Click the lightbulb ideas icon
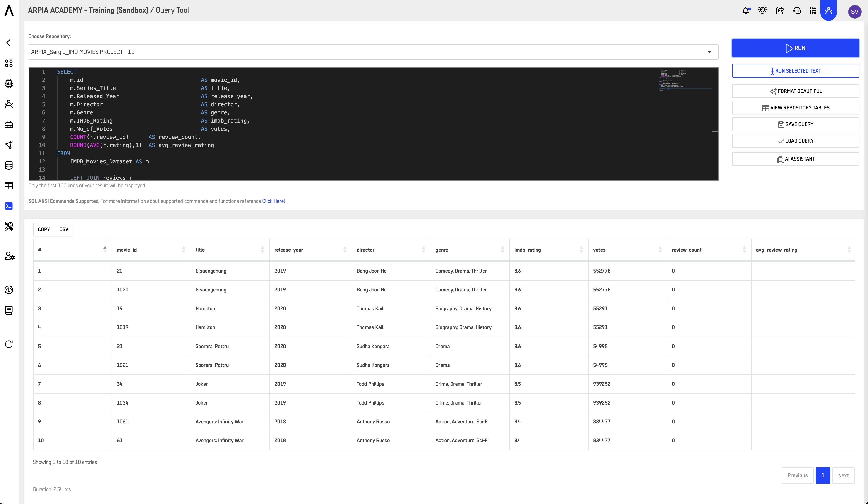Screen dimensions: 868x504 click(x=762, y=11)
